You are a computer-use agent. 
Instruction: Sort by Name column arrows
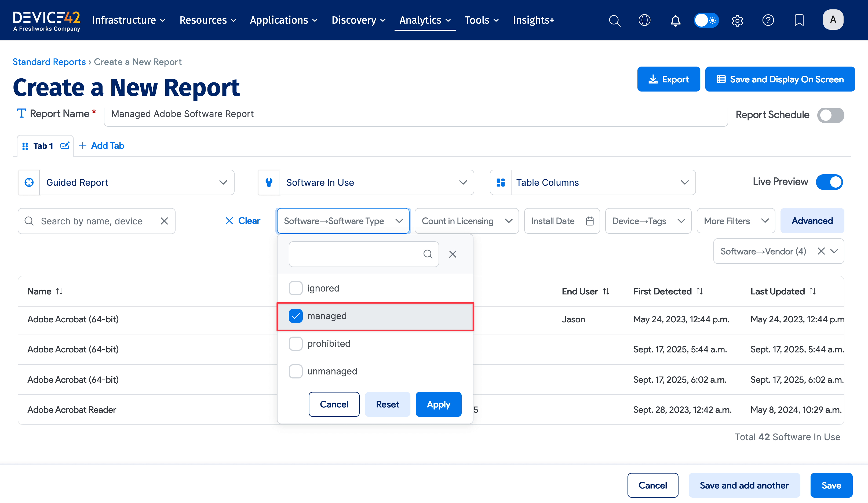[x=59, y=291]
